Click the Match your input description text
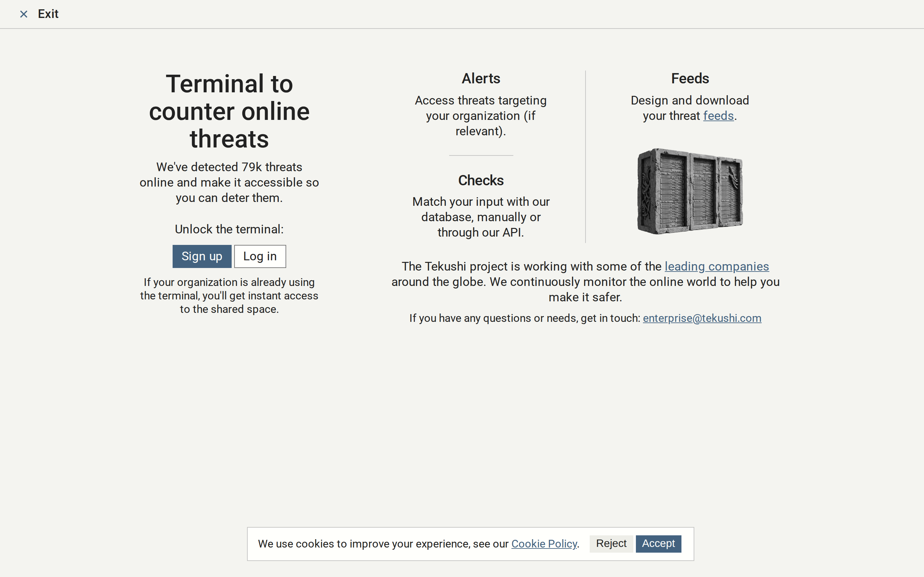This screenshot has height=577, width=924. click(481, 217)
